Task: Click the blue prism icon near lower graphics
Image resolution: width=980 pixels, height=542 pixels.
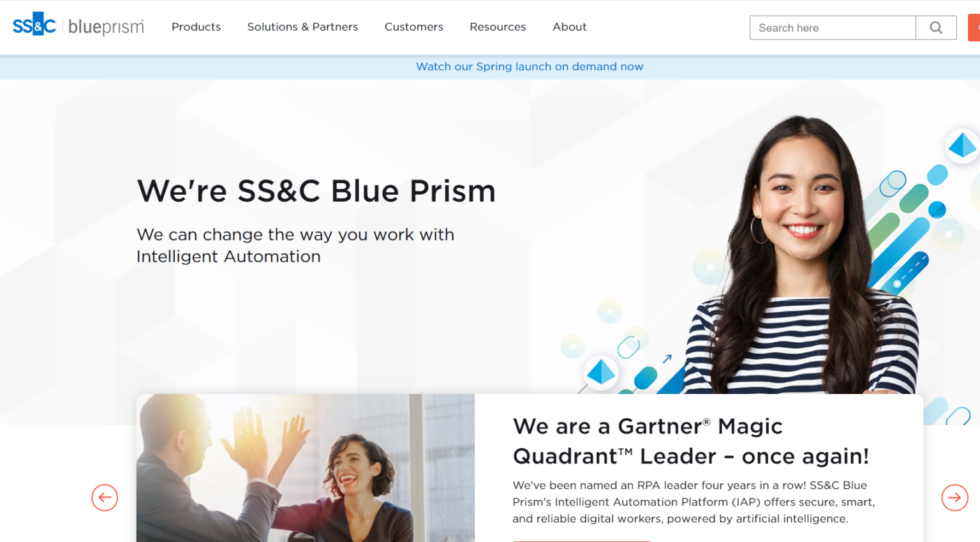Action: 600,372
